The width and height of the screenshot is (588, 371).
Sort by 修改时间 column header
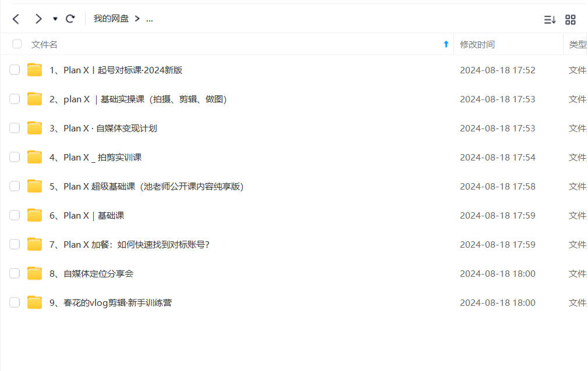(477, 45)
